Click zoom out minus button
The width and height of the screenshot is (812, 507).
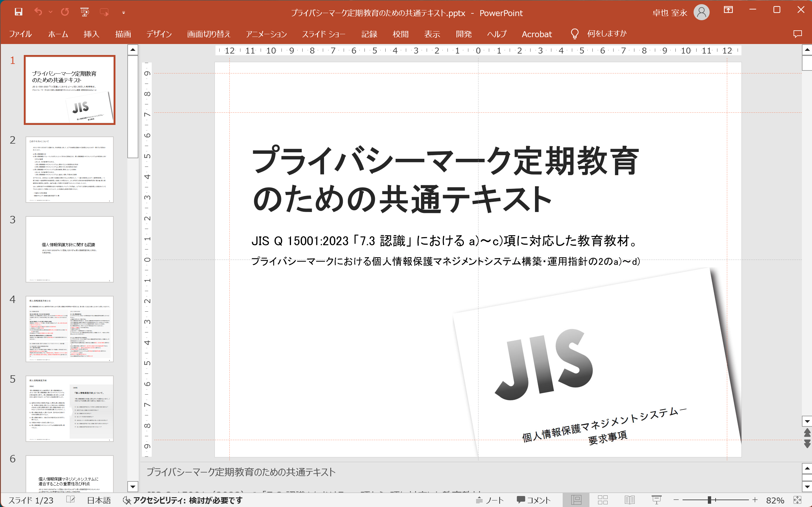676,500
